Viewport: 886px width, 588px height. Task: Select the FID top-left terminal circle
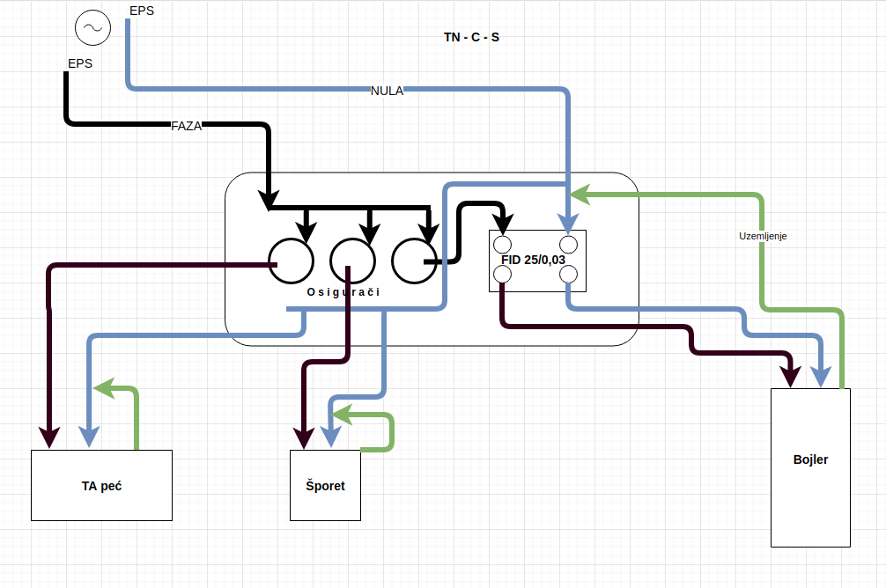(x=503, y=244)
